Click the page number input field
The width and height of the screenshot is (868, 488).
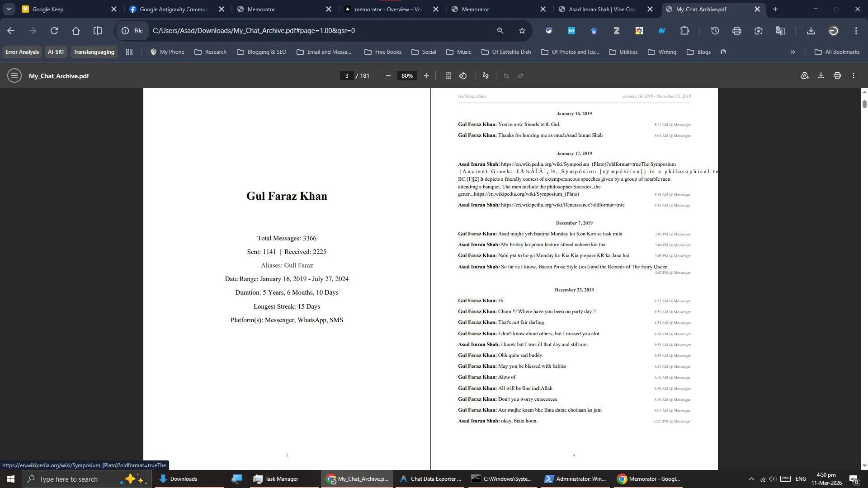(x=347, y=76)
